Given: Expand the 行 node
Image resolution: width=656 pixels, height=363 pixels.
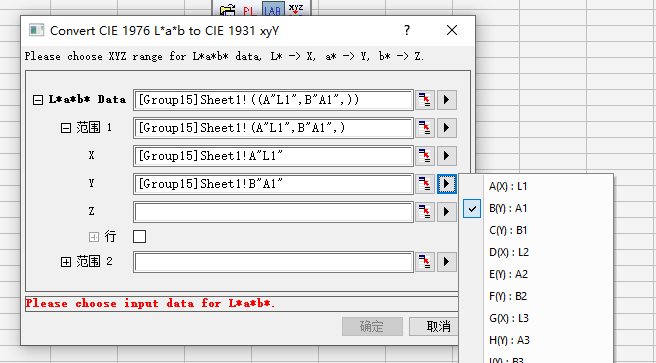Looking at the screenshot, I should 94,237.
